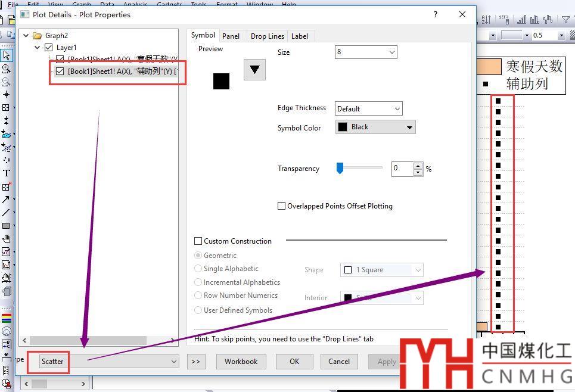Click the Graph2 folder icon
This screenshot has width=575, height=392.
38,36
